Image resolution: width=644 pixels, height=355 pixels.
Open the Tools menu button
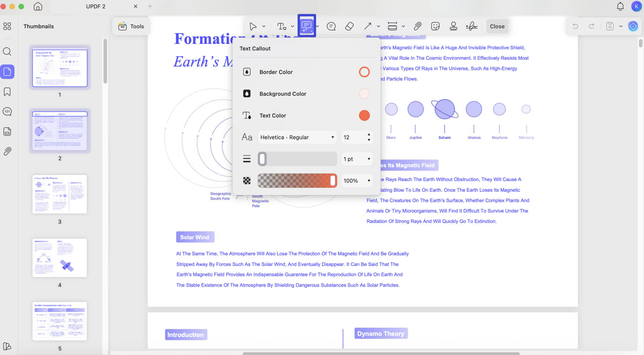coord(131,26)
